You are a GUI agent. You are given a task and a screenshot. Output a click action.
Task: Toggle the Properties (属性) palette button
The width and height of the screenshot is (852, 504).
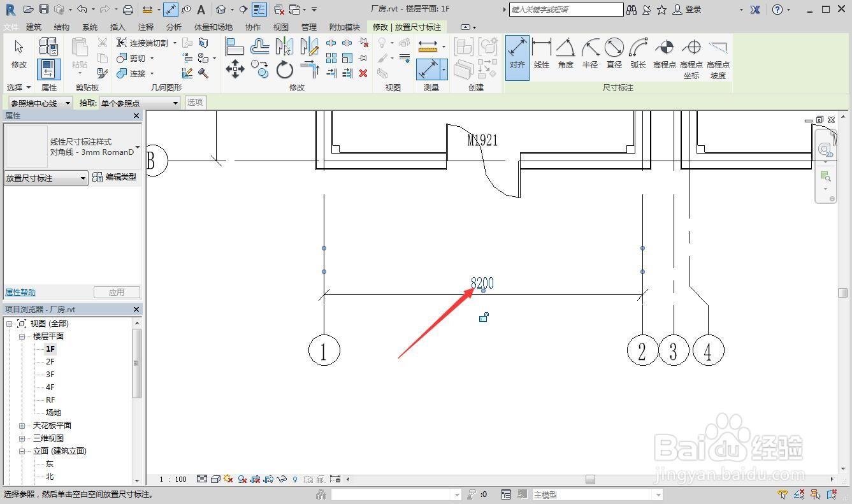[x=49, y=69]
